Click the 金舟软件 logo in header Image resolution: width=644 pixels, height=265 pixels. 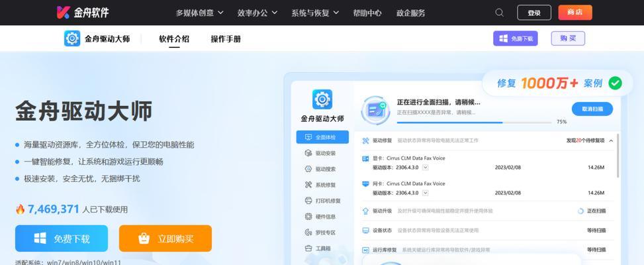click(x=83, y=13)
